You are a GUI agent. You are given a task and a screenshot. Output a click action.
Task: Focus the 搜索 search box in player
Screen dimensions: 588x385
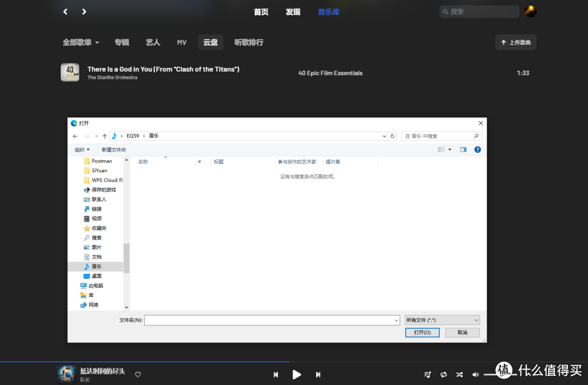point(479,11)
